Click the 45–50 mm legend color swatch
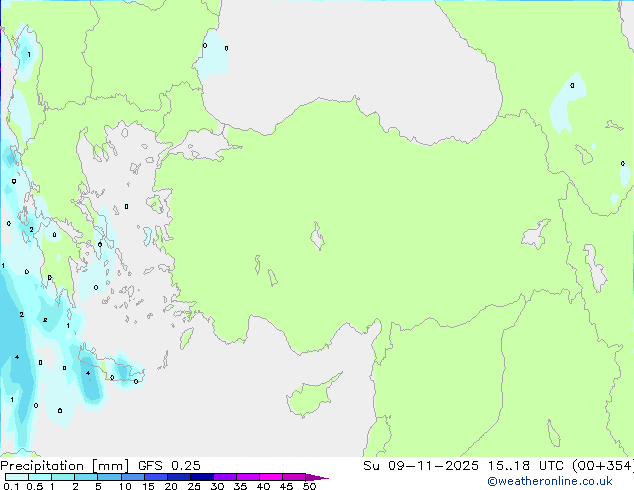 pos(294,477)
